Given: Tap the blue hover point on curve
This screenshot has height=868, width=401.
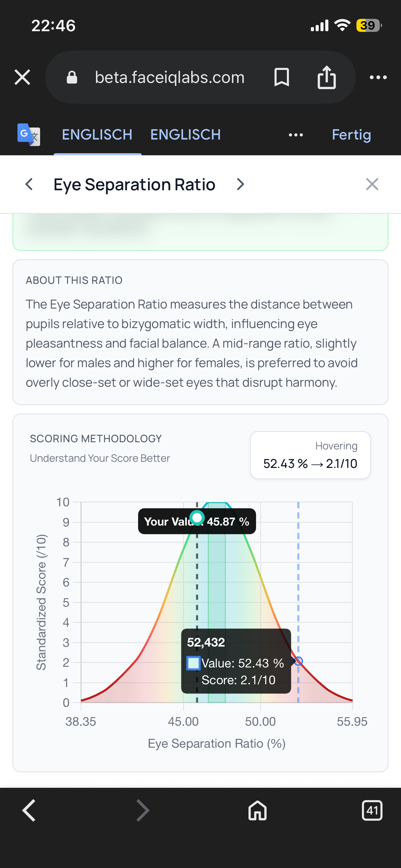Looking at the screenshot, I should [298, 661].
